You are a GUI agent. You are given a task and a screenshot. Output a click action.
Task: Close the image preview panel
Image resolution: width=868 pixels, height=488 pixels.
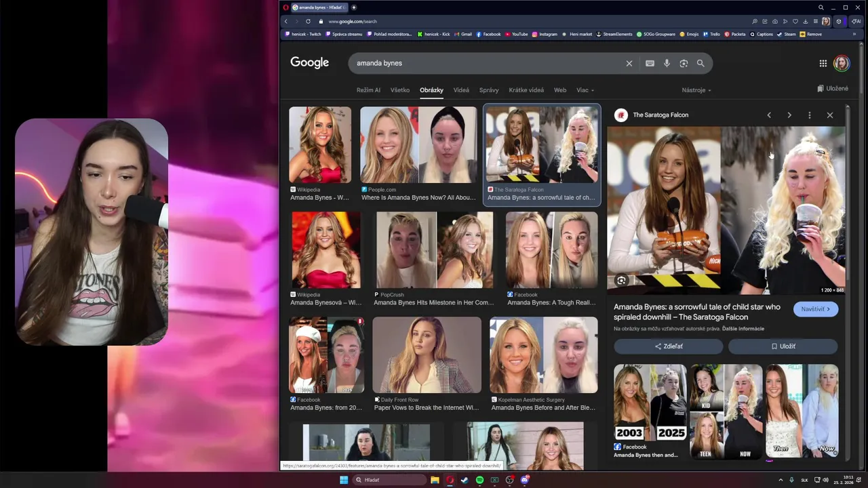tap(830, 115)
